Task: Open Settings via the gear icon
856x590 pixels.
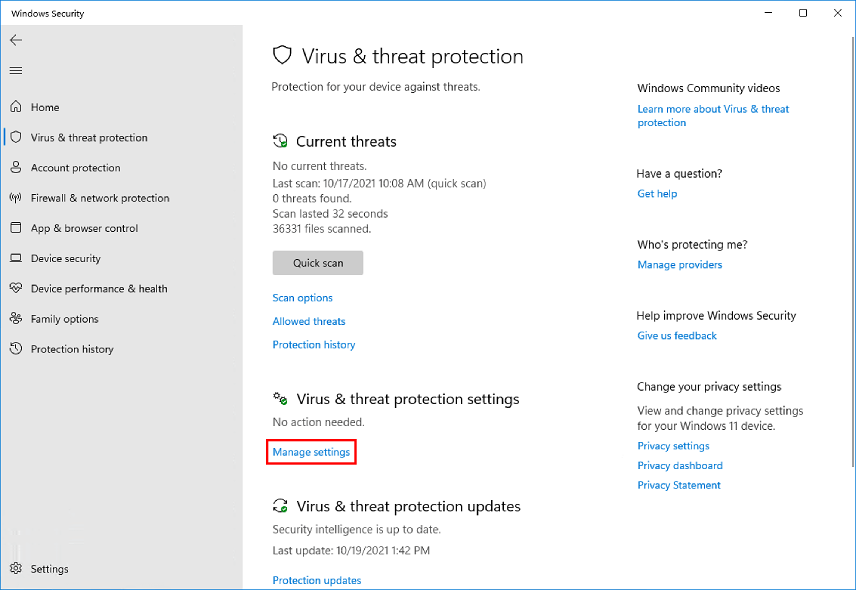Action: coord(15,569)
